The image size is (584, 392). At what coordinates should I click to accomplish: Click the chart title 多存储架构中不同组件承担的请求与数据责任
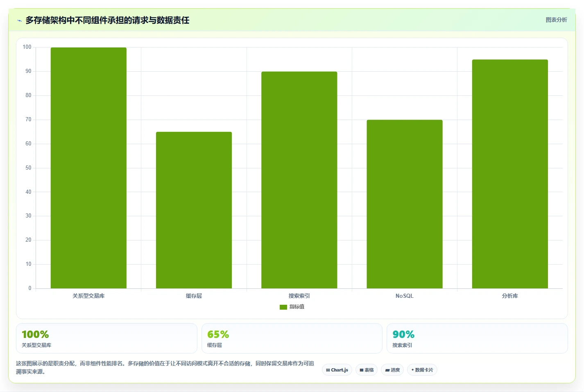click(x=107, y=20)
